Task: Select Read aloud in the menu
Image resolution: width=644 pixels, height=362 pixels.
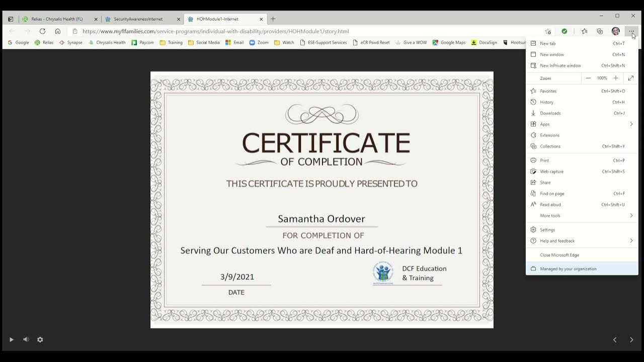Action: [582, 205]
